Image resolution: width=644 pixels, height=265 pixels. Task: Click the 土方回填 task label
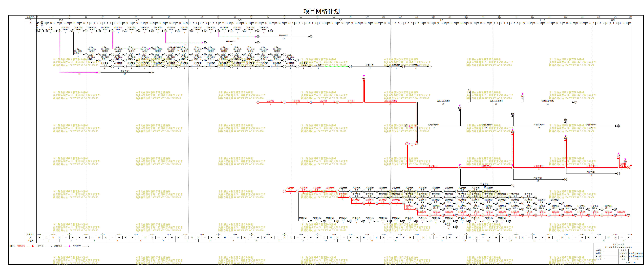pos(50,29)
